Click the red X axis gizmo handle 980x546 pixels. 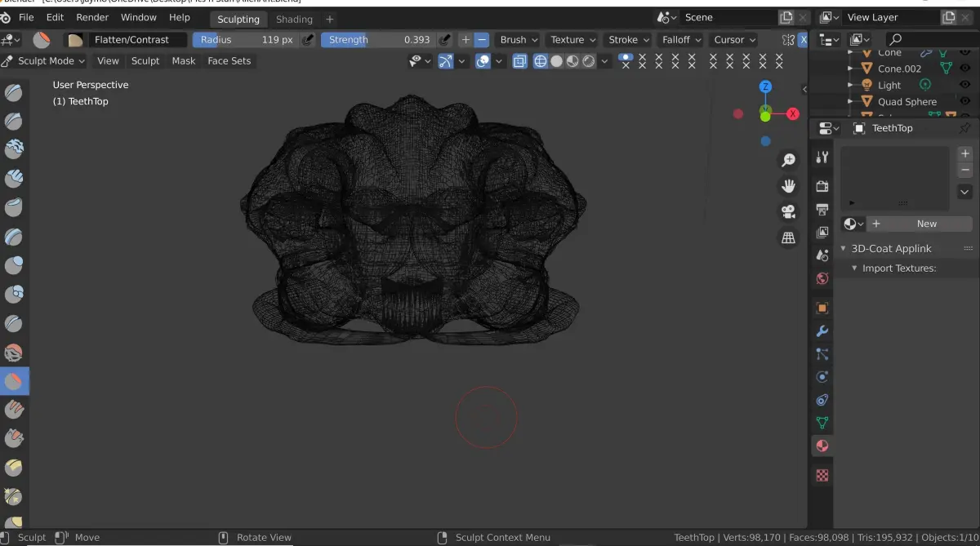[x=793, y=113]
